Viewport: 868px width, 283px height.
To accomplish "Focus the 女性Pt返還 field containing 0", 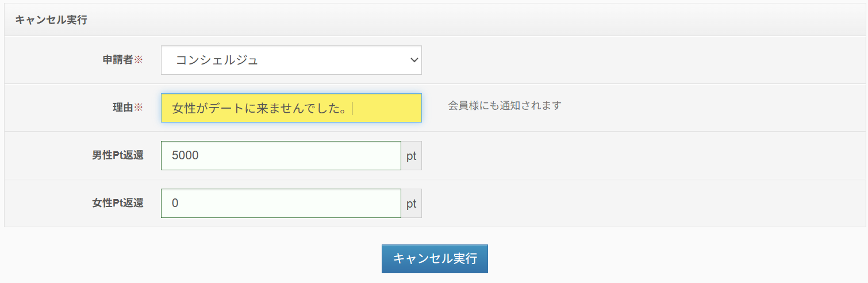I will point(281,204).
